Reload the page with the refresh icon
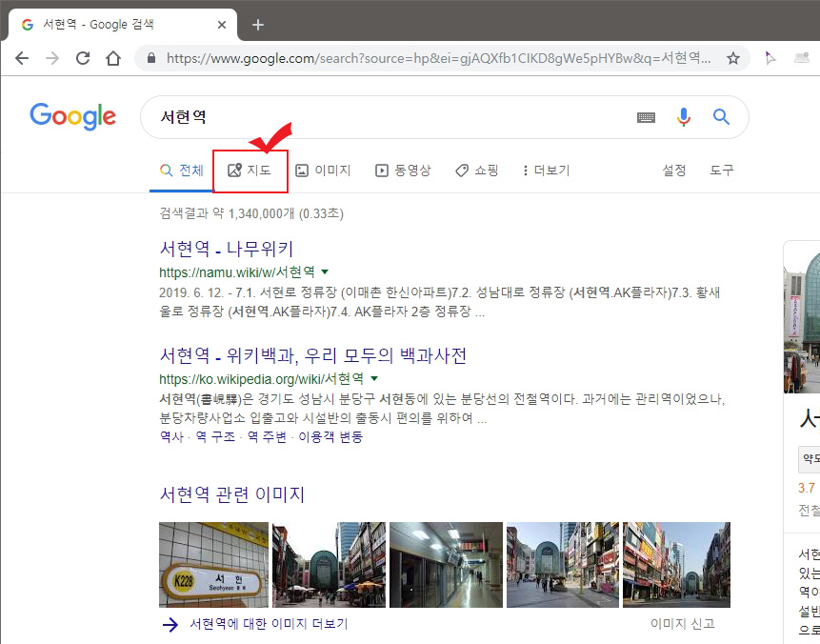 [83, 58]
